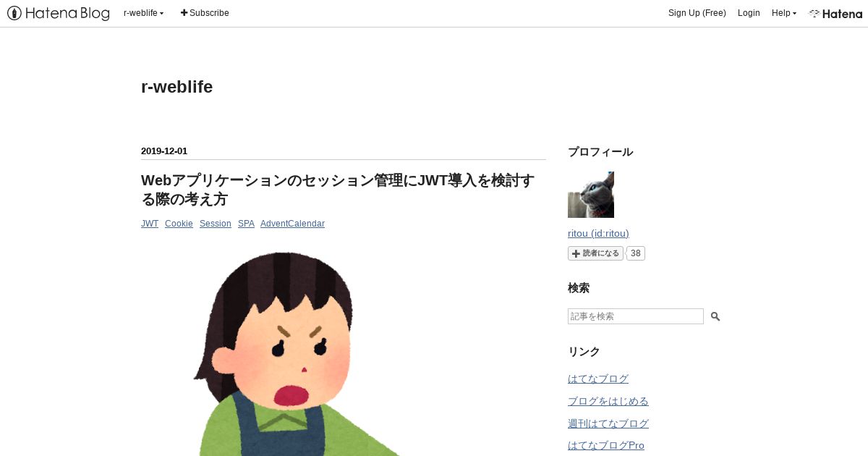The image size is (868, 456).
Task: Click the Hatena logo at top right
Action: point(835,13)
